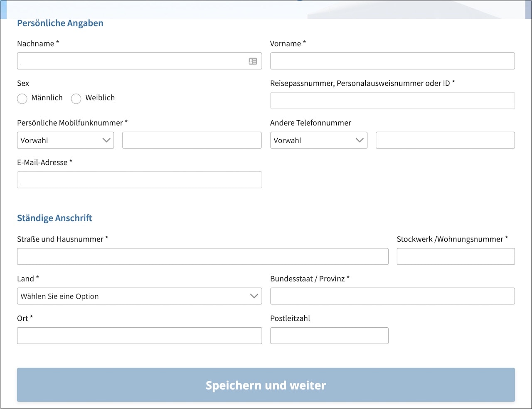Viewport: 532px width, 410px height.
Task: Click the Sex field label
Action: [x=23, y=83]
